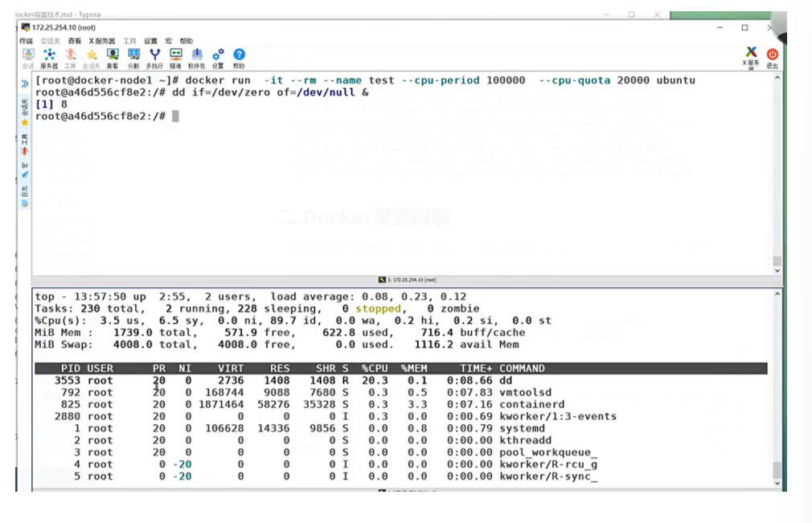The height and width of the screenshot is (523, 812).
Task: Click the systemd process name
Action: click(522, 428)
